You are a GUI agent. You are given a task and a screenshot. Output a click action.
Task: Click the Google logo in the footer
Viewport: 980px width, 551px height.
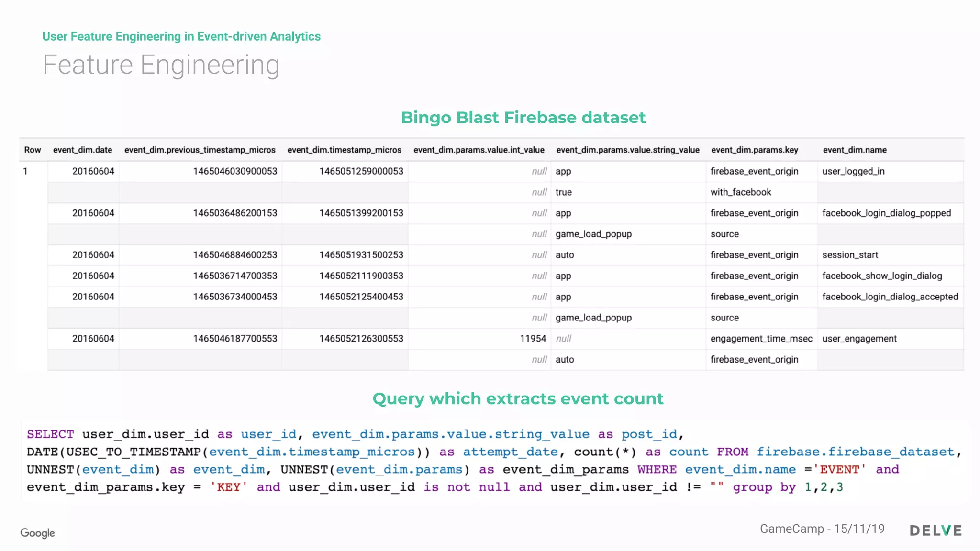click(37, 533)
